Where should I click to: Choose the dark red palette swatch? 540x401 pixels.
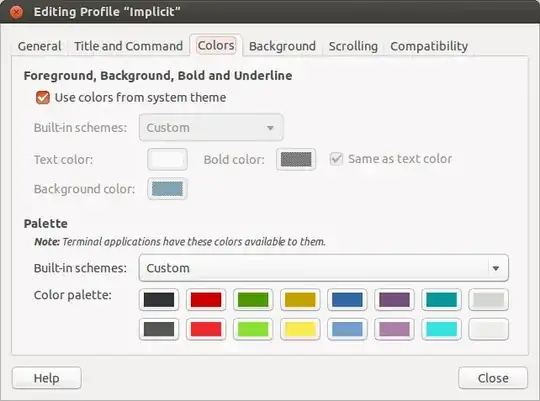point(206,300)
